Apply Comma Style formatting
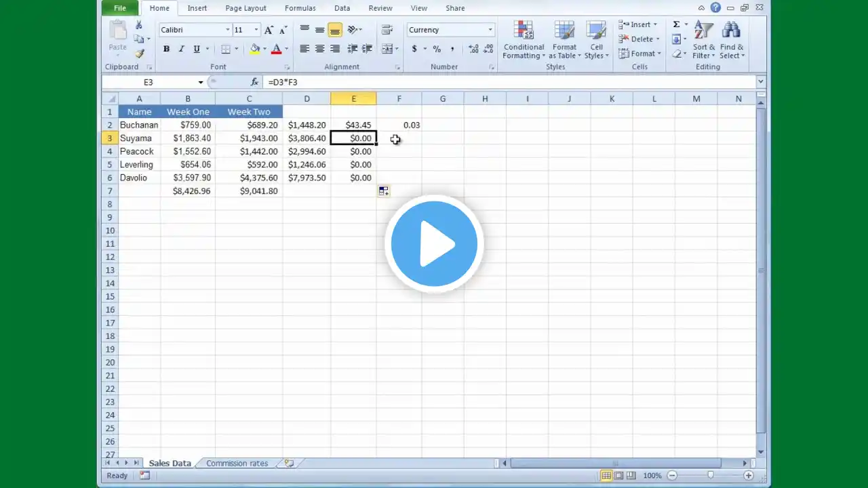Viewport: 868px width, 488px height. tap(452, 49)
